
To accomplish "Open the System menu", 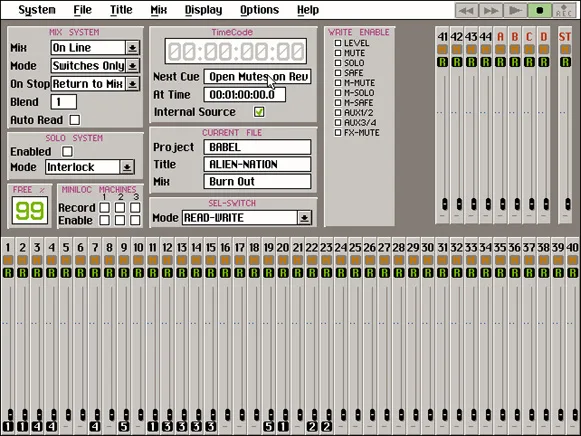I will click(37, 10).
